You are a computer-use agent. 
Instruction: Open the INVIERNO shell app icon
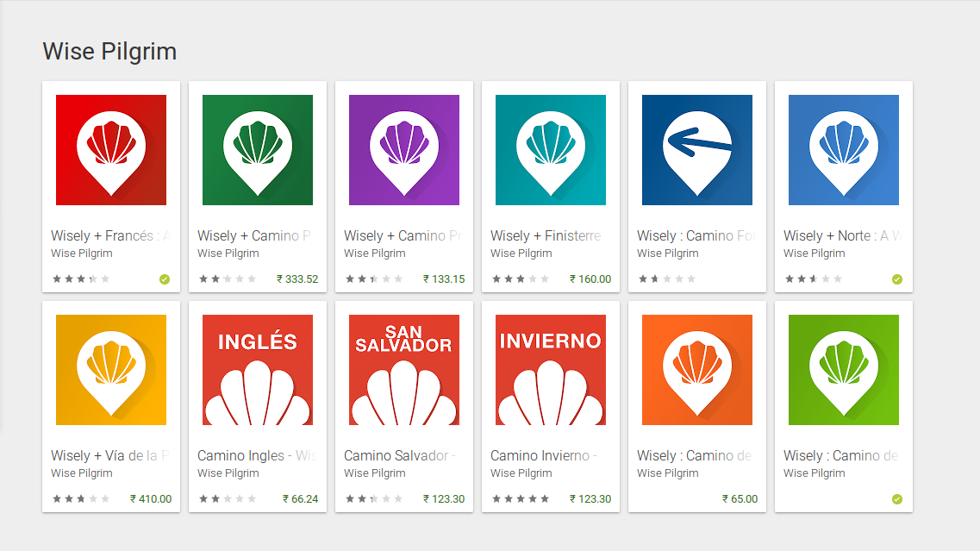click(551, 370)
